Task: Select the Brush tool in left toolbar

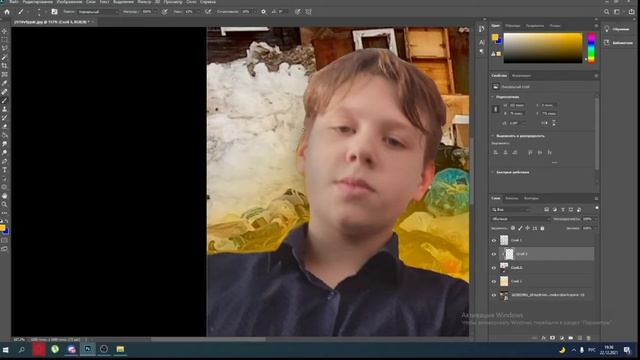Action: (x=4, y=100)
